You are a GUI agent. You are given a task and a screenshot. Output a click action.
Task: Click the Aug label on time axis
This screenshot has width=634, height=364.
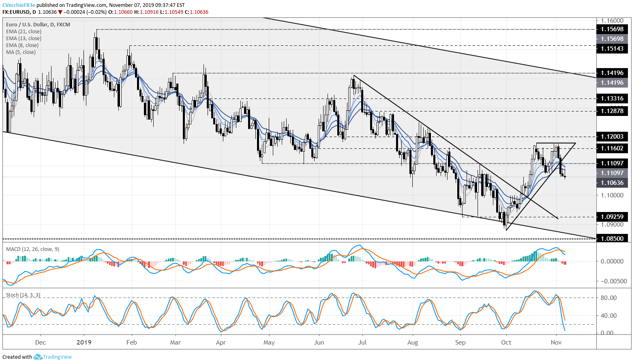coord(412,342)
